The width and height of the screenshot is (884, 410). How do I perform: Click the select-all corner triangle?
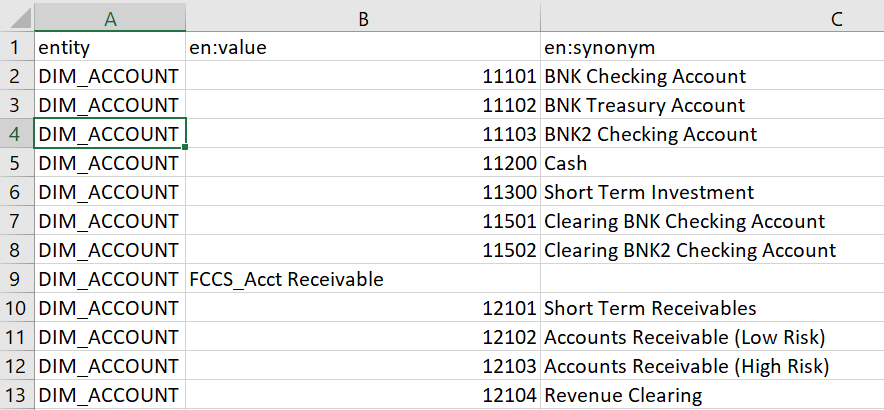point(16,17)
